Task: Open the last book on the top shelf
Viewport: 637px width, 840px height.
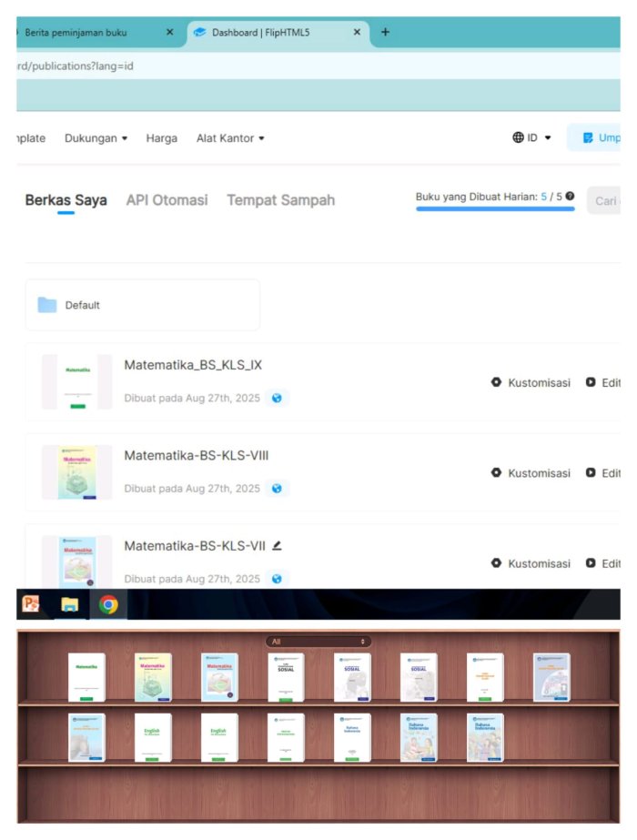Action: pos(551,677)
